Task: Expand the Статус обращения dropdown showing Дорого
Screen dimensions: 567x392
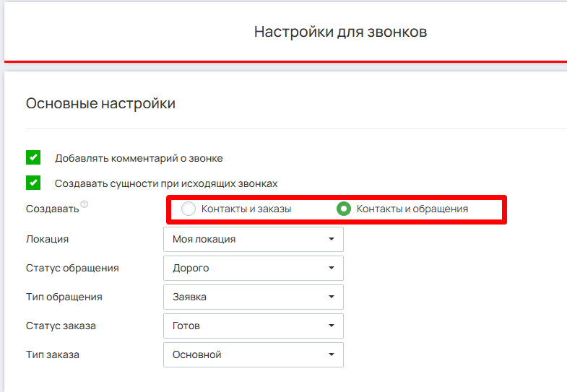Action: [x=253, y=268]
